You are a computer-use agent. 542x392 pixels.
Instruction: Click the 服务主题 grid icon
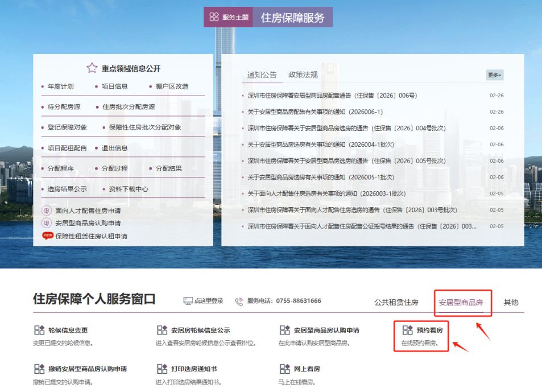click(214, 16)
